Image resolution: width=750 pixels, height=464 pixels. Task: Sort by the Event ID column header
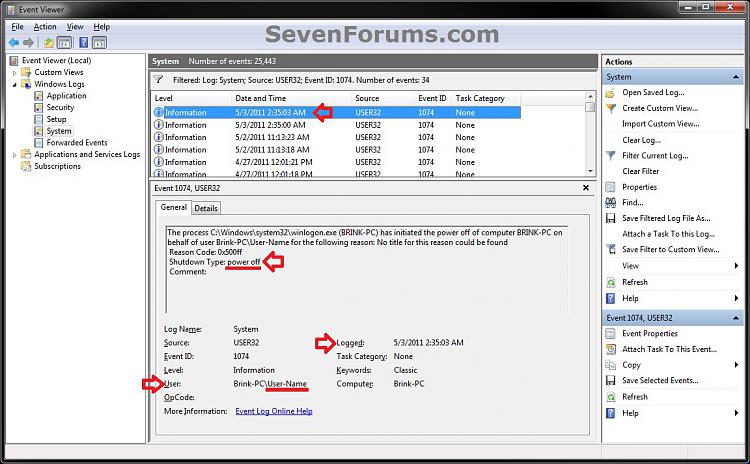pyautogui.click(x=432, y=98)
